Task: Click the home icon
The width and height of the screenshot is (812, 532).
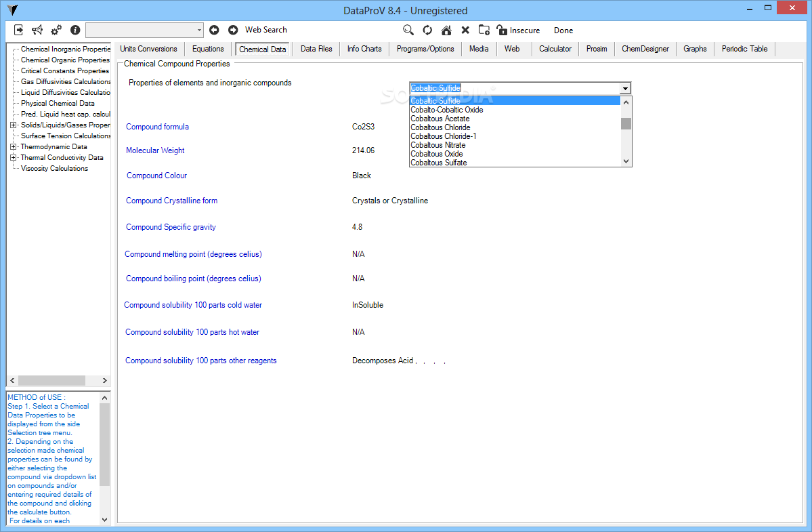Action: pyautogui.click(x=446, y=30)
